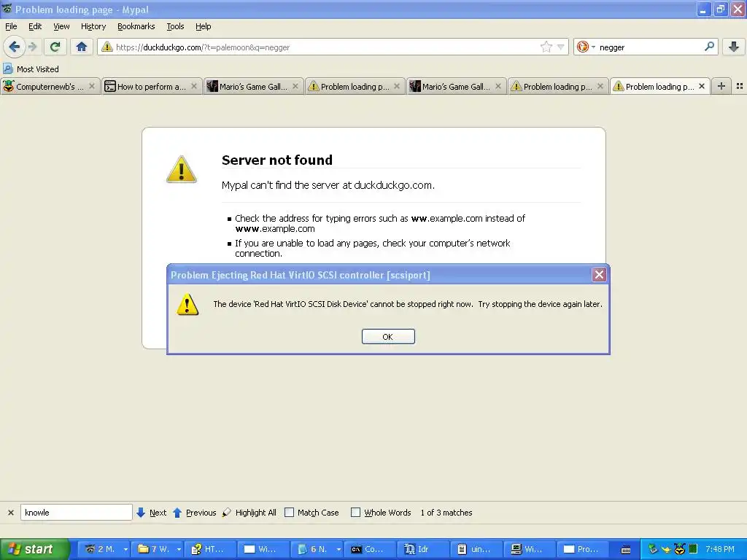The height and width of the screenshot is (560, 747).
Task: Click the Pro... taskbar button
Action: [581, 549]
